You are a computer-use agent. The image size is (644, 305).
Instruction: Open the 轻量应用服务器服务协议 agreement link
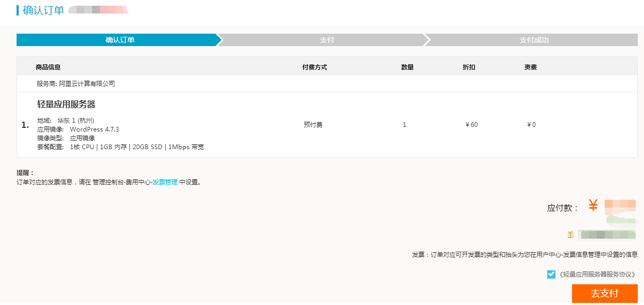click(x=597, y=274)
